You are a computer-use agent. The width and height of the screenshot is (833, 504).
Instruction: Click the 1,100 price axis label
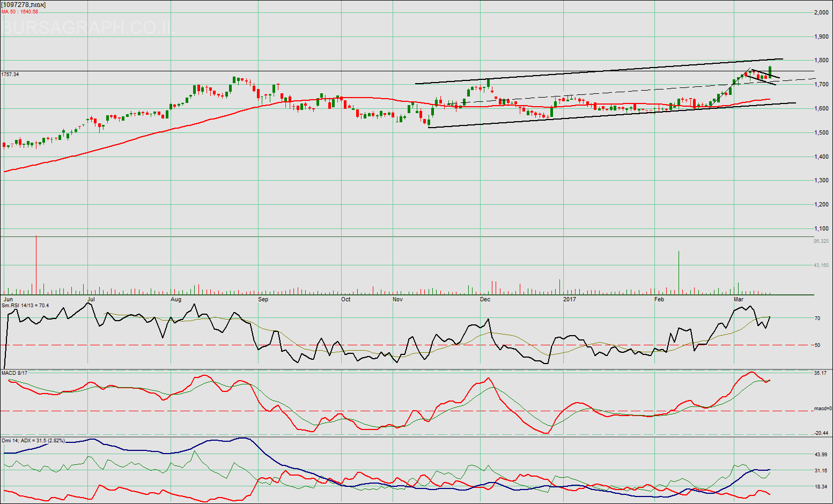[821, 228]
